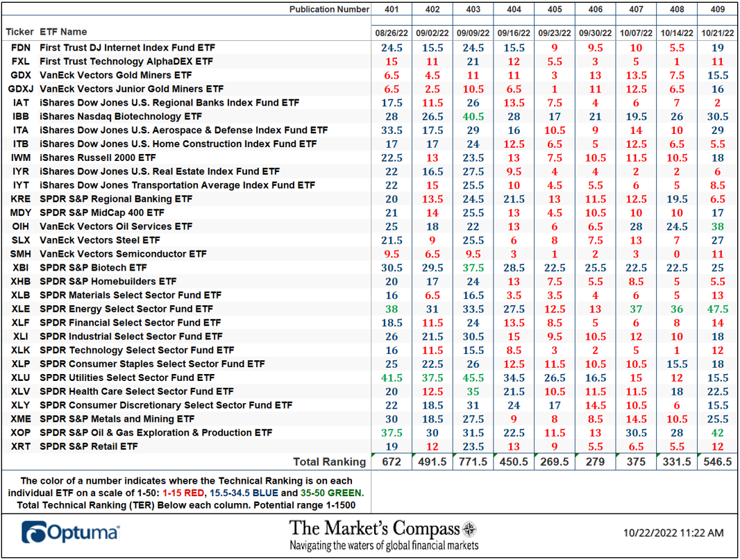Select publication number 409 header
740x560 pixels.
point(718,10)
